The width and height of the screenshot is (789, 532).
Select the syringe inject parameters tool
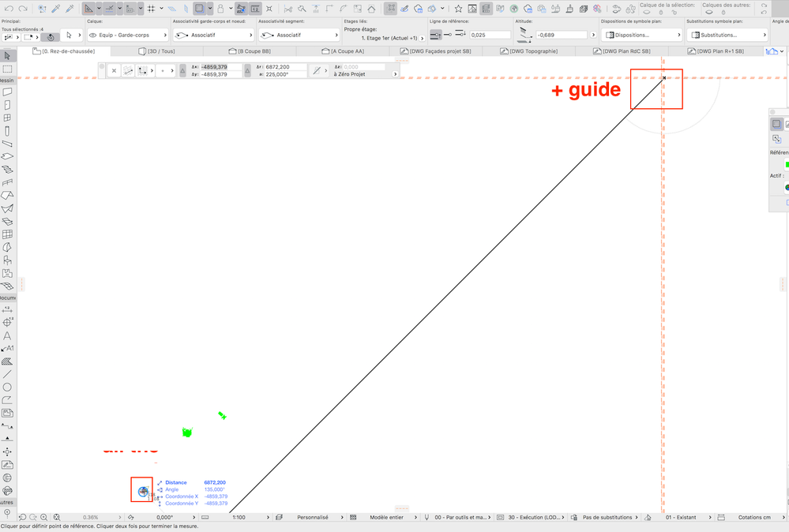[x=70, y=9]
